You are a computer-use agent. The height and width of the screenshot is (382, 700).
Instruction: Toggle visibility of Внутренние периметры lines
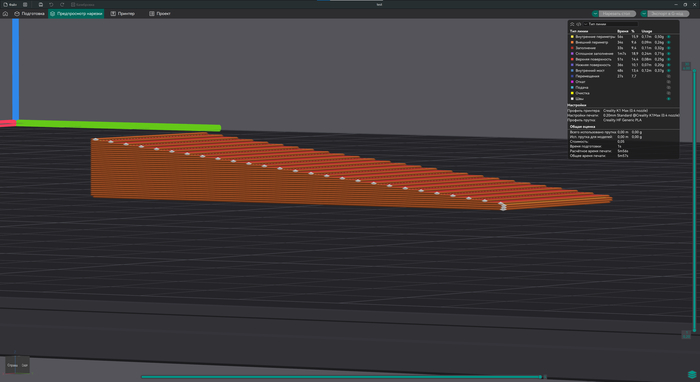click(x=669, y=37)
